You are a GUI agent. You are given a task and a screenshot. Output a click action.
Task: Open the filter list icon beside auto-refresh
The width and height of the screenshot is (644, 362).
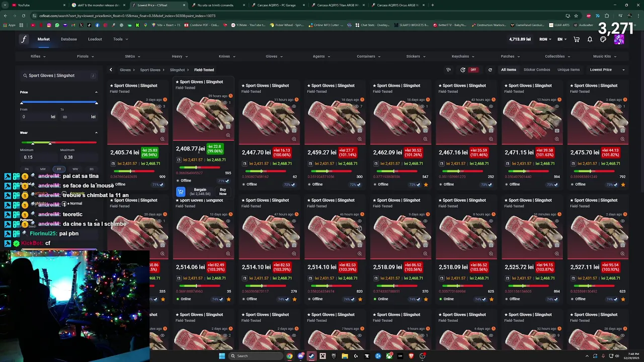(x=448, y=70)
